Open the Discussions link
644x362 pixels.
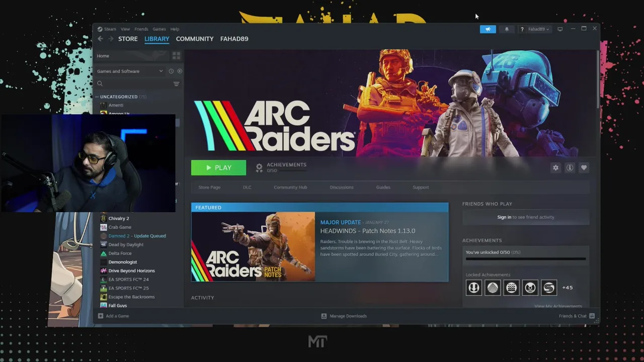(342, 187)
